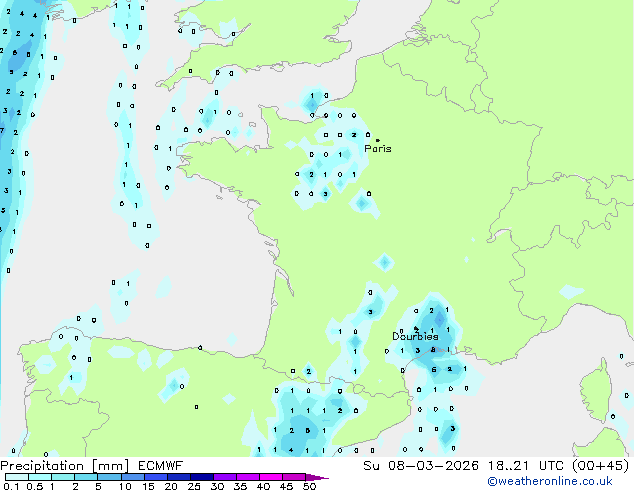Click the 'Dourbies' station label
This screenshot has width=634, height=490.
click(415, 336)
